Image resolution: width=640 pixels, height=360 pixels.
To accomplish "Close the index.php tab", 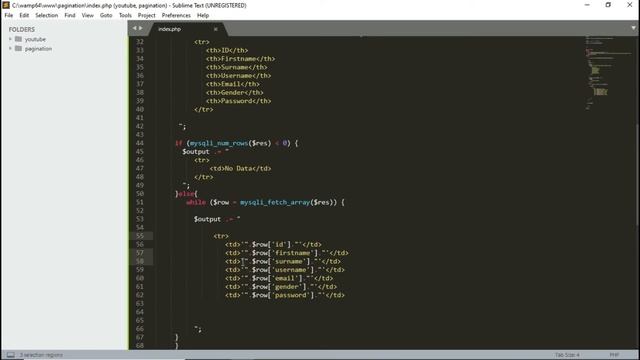I will point(216,29).
